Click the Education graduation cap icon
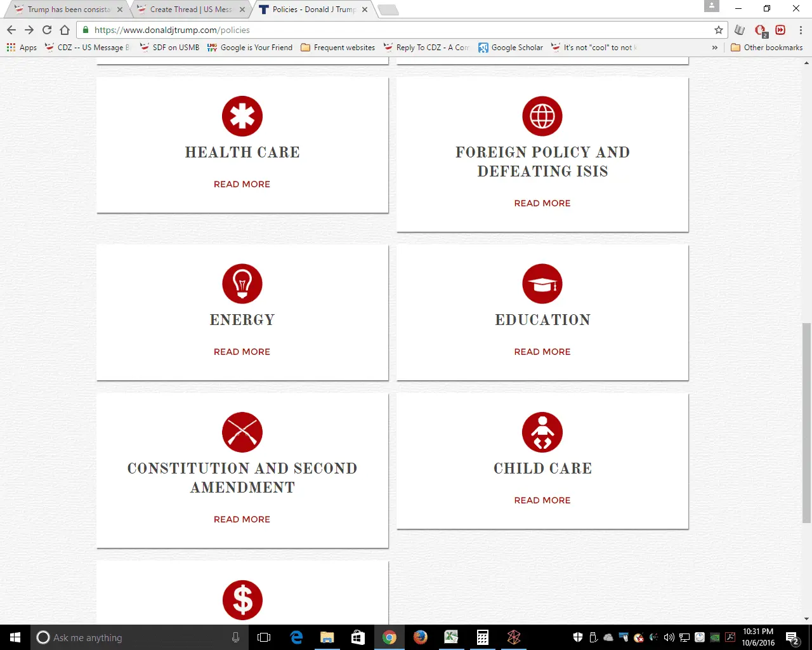Image resolution: width=812 pixels, height=650 pixels. click(542, 284)
